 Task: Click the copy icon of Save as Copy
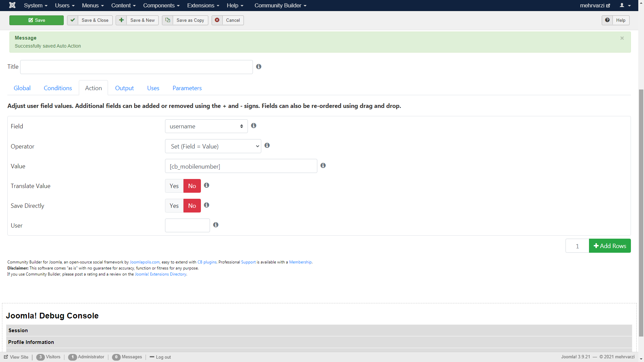pos(168,20)
